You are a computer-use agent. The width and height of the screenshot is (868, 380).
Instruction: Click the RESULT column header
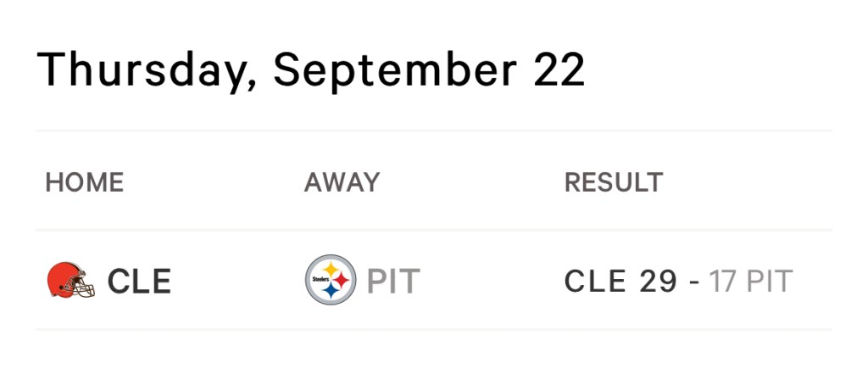(614, 182)
